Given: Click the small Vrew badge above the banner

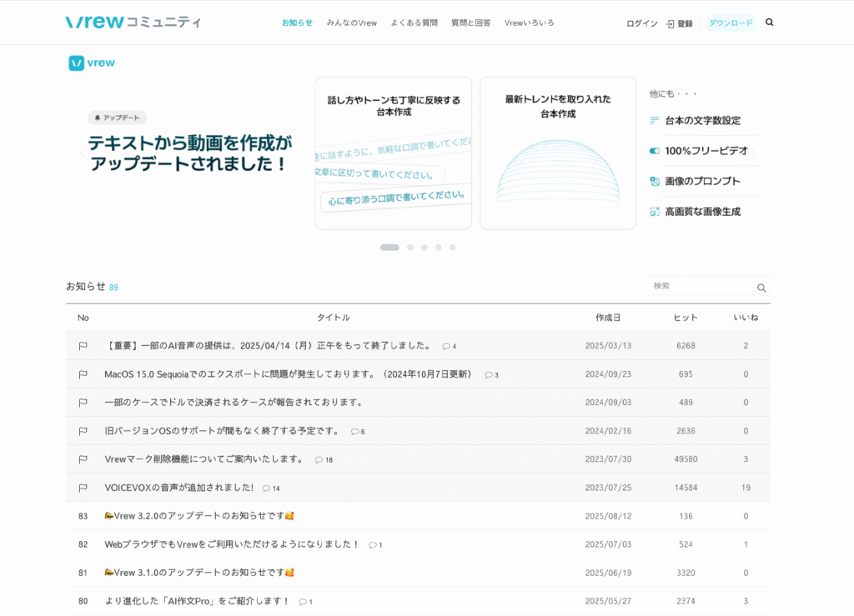Looking at the screenshot, I should 92,63.
